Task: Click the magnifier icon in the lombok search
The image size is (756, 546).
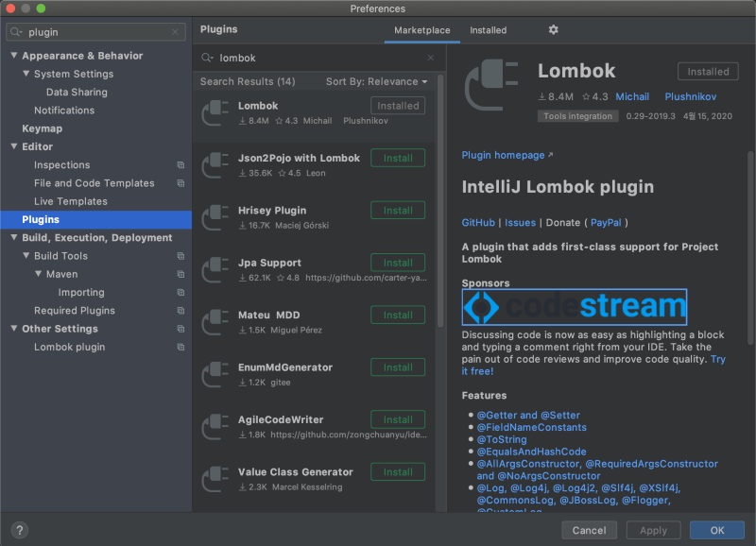Action: click(207, 58)
